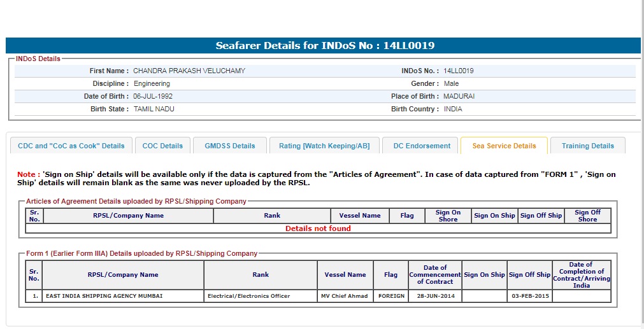Screen dimensions: 644x329
Task: Click the MV Chief Ahmad vessel cell
Action: point(345,297)
